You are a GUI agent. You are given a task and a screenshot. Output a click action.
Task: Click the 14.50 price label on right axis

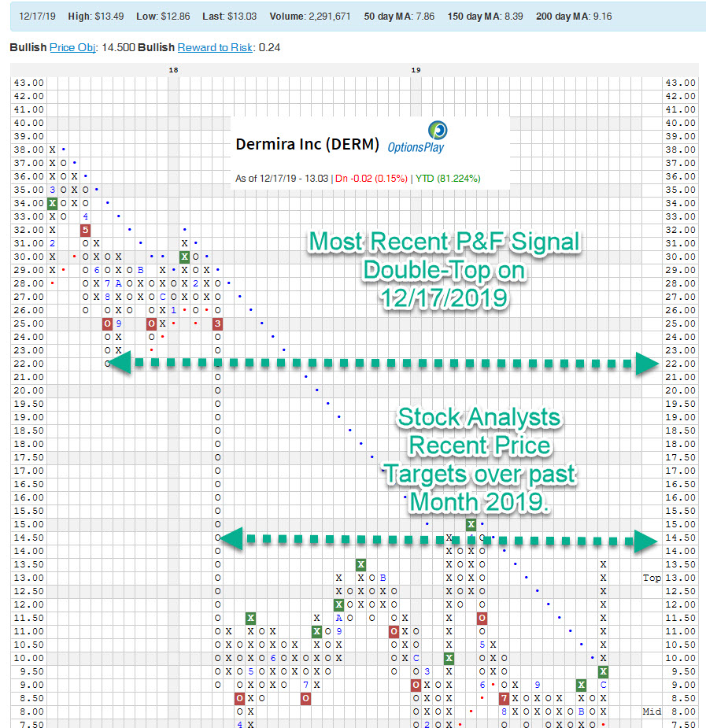tap(680, 538)
